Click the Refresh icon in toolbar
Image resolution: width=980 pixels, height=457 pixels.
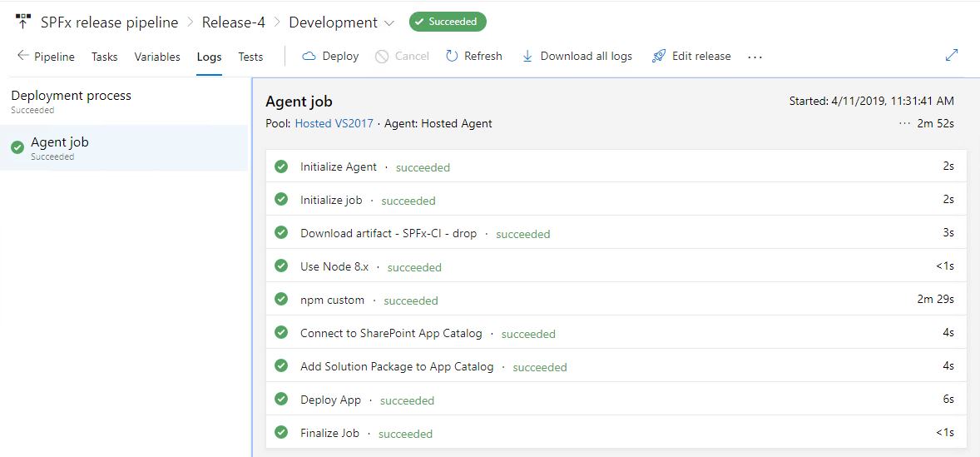click(x=452, y=57)
